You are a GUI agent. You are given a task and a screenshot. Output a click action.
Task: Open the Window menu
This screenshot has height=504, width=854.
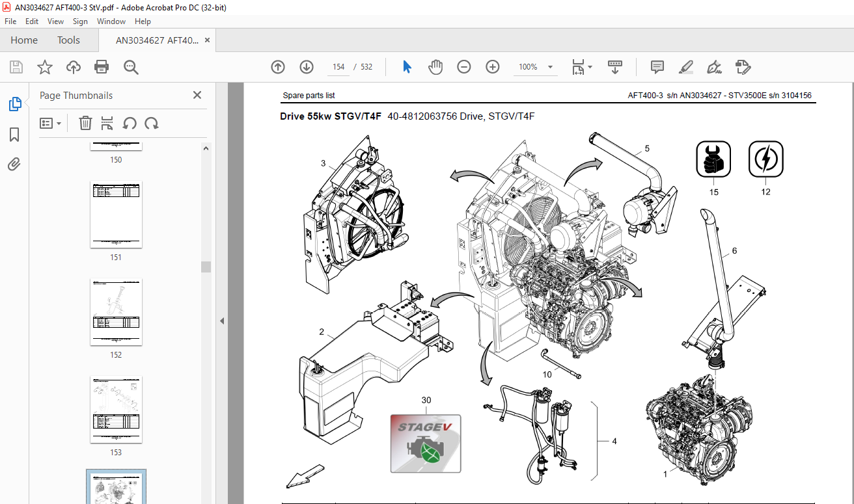click(111, 21)
